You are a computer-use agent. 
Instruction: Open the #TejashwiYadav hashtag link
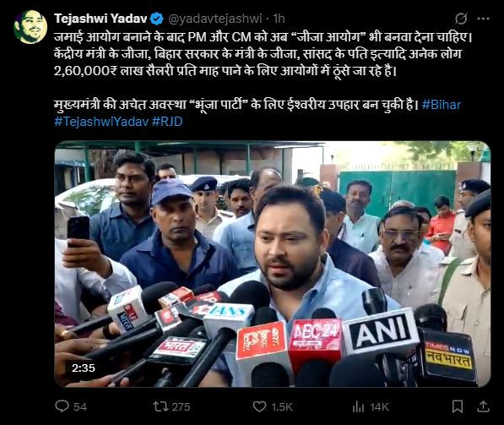pos(101,122)
